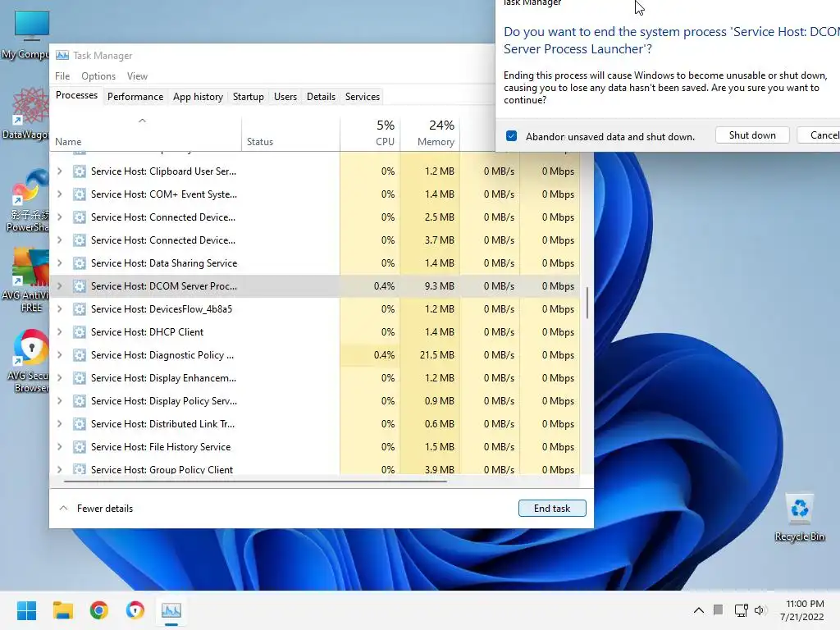Image resolution: width=840 pixels, height=630 pixels.
Task: Select the PowerShell desktop shortcut icon
Action: [x=27, y=199]
